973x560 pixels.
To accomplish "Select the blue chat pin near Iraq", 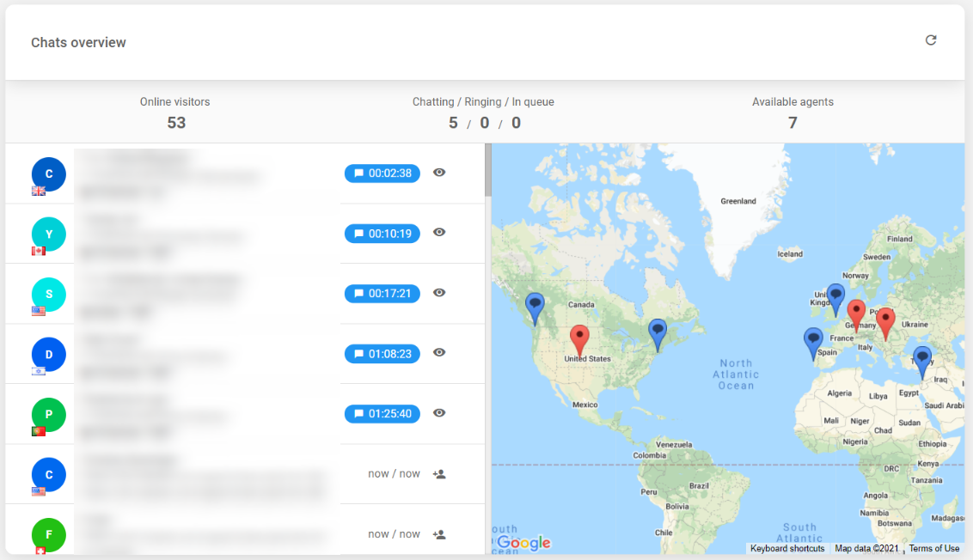I will click(x=922, y=359).
